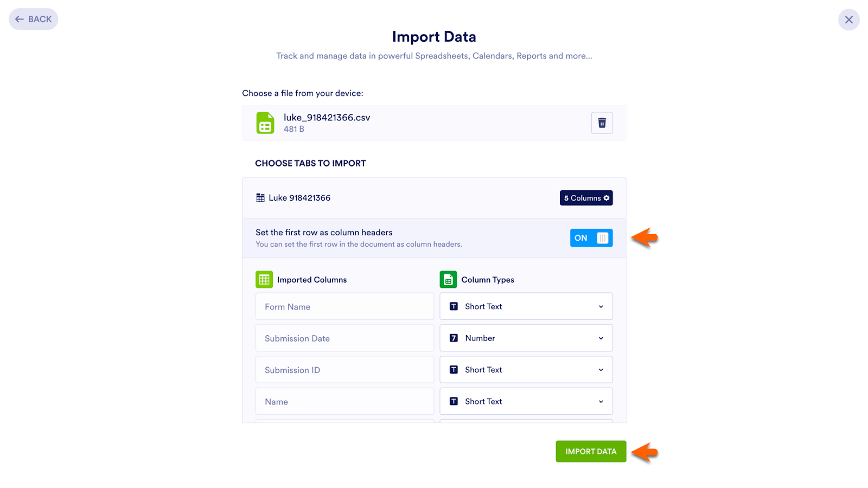Screen dimensions: 868x488
Task: Click the green CSV file icon
Action: (265, 123)
